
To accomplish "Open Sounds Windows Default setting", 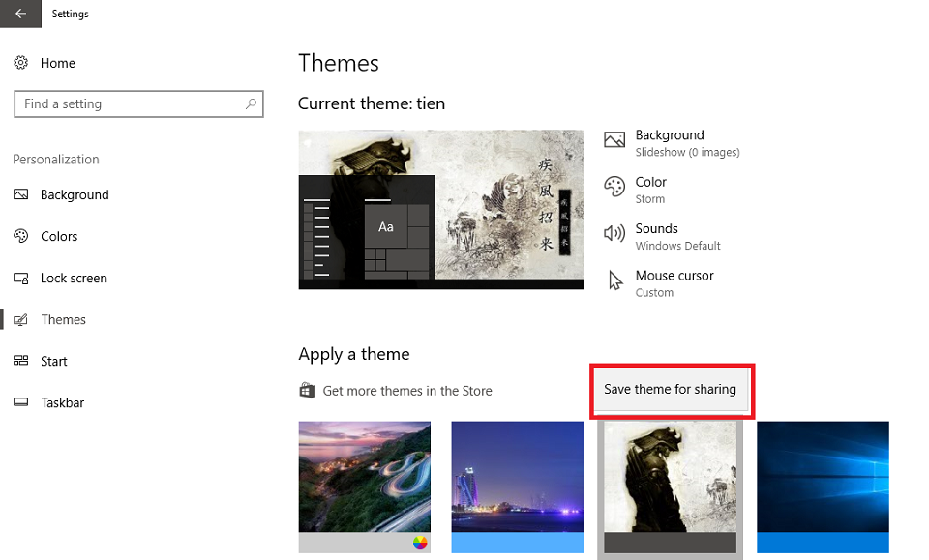I will pos(662,237).
